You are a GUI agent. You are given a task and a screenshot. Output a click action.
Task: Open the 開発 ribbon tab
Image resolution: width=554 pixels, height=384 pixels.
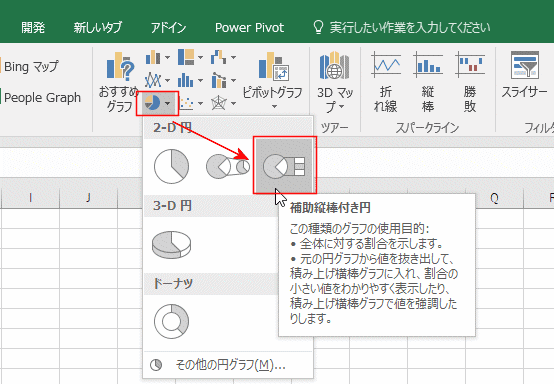click(33, 28)
